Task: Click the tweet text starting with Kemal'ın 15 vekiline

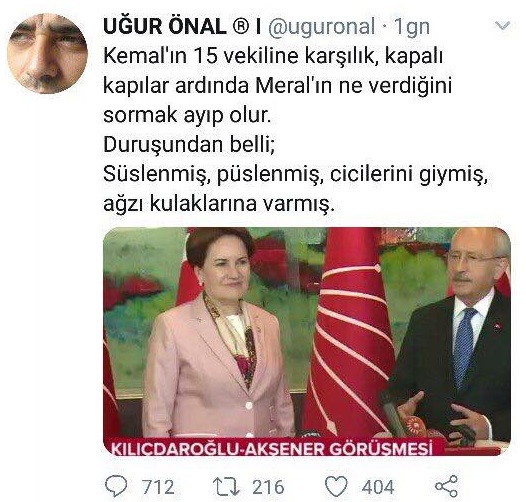Action: tap(295, 130)
